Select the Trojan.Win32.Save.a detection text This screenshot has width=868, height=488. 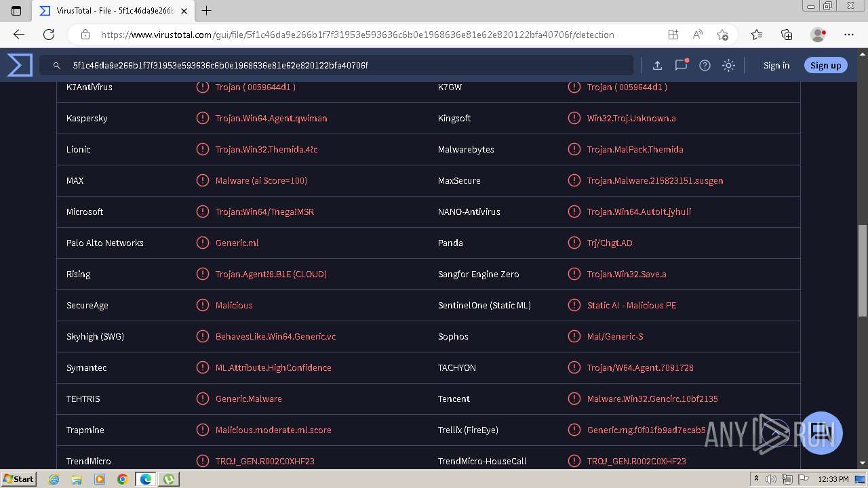coord(627,274)
